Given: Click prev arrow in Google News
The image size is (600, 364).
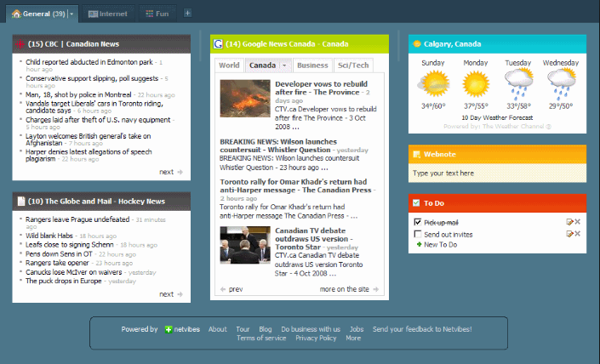Looking at the screenshot, I should (x=223, y=289).
